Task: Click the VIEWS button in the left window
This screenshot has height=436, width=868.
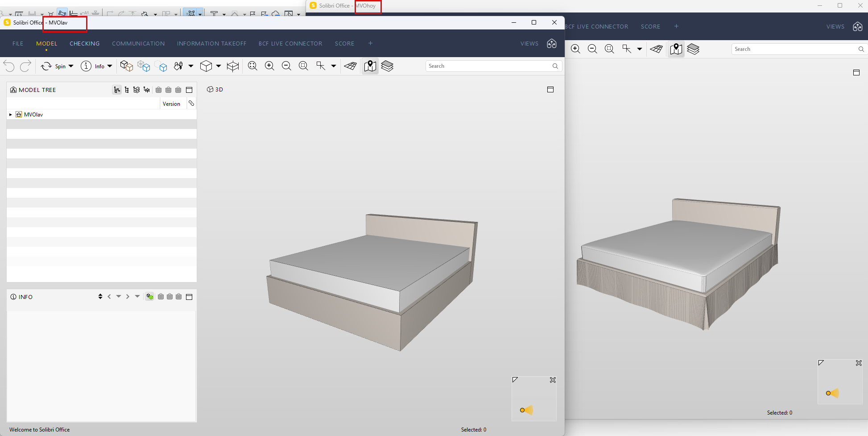Action: (529, 43)
